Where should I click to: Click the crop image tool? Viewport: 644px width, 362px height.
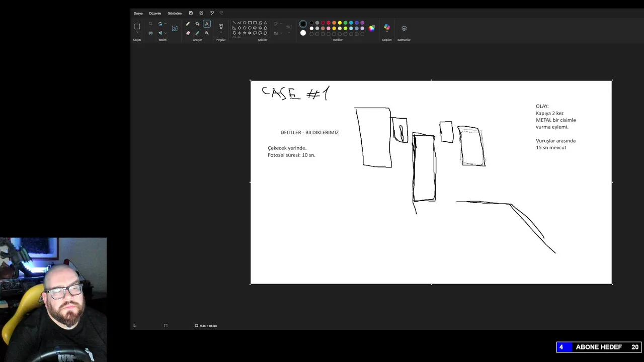tap(150, 24)
